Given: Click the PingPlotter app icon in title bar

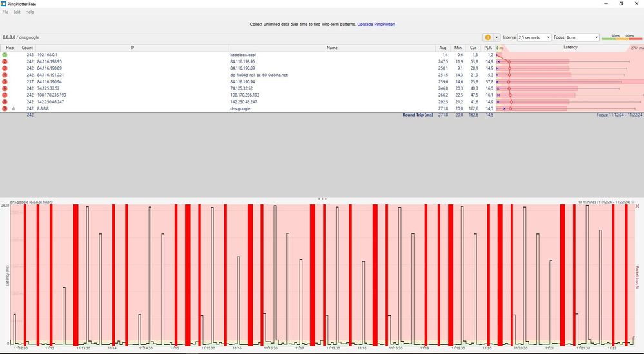Looking at the screenshot, I should 3,4.
